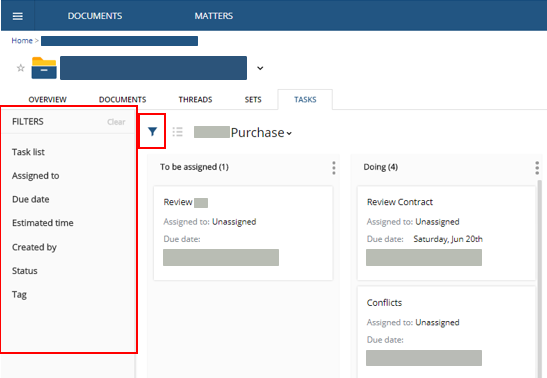The width and height of the screenshot is (547, 378).
Task: Click the Doing column scrollbar
Action: 540,279
